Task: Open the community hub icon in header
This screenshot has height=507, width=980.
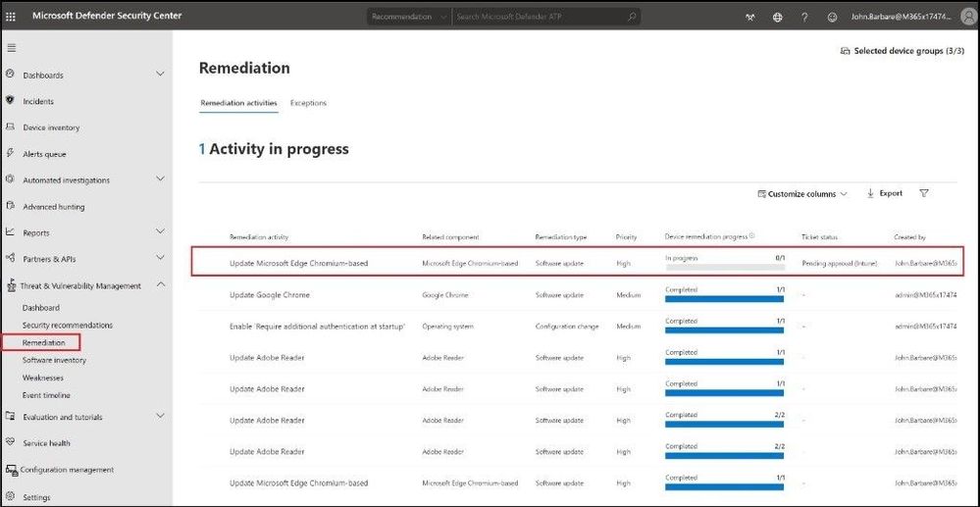Action: 750,17
